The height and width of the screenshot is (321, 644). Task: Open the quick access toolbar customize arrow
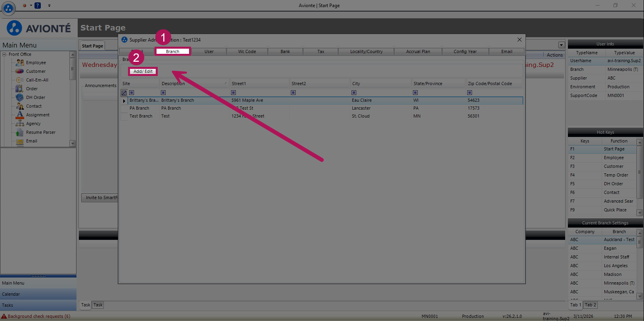pyautogui.click(x=49, y=6)
